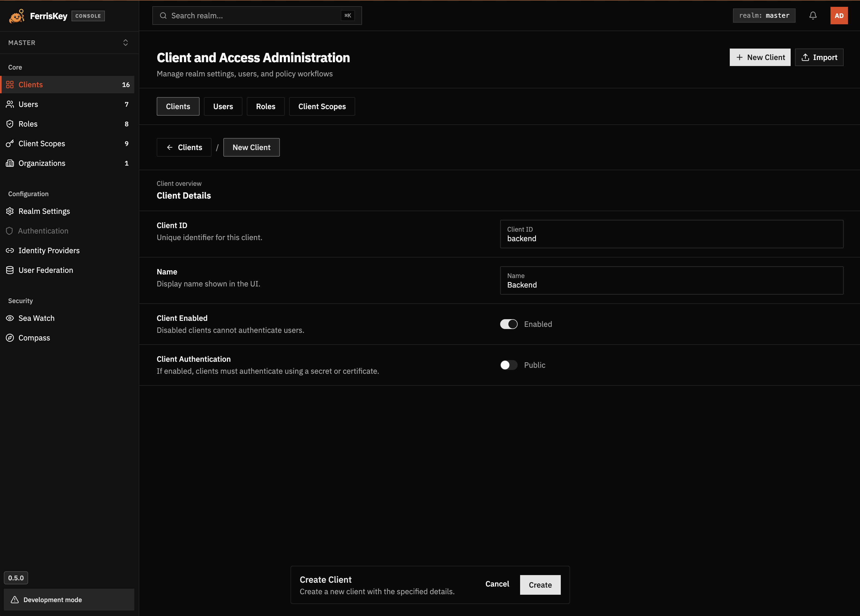
Task: Open Client Scopes in the sidebar
Action: [x=67, y=143]
